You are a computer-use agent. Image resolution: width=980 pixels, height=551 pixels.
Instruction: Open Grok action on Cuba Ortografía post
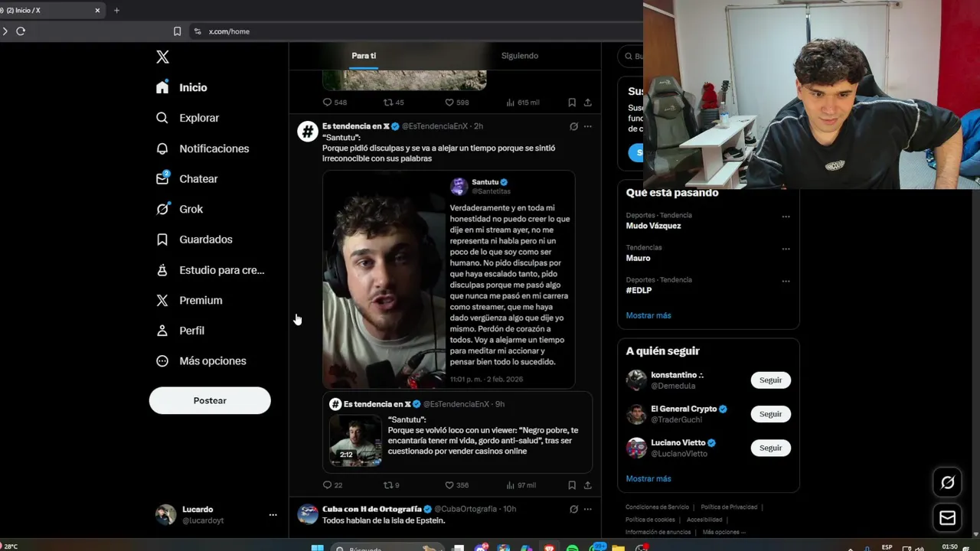click(573, 509)
